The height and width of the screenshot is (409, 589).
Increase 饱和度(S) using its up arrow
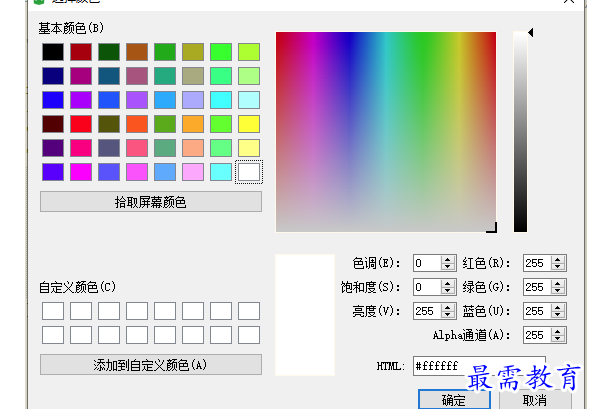pos(447,284)
